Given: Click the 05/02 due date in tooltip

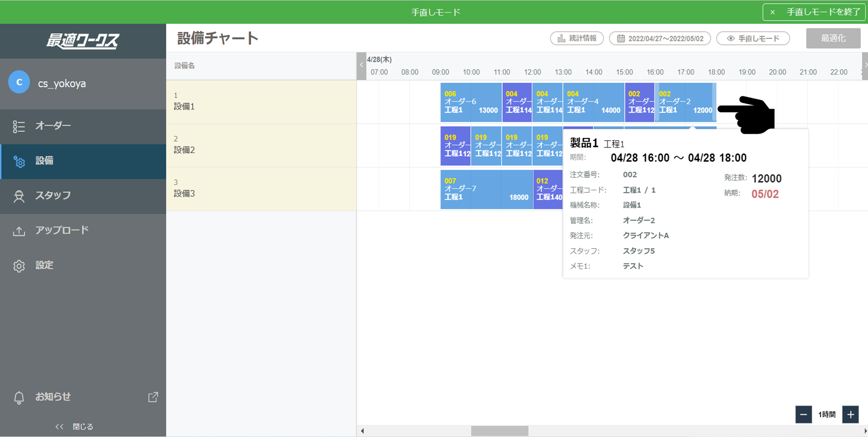Looking at the screenshot, I should [x=765, y=194].
